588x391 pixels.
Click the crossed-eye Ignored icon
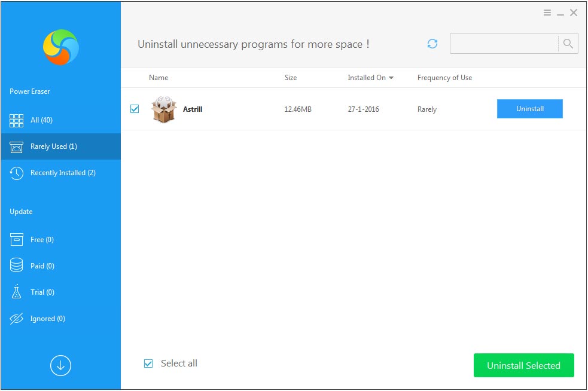coord(17,319)
